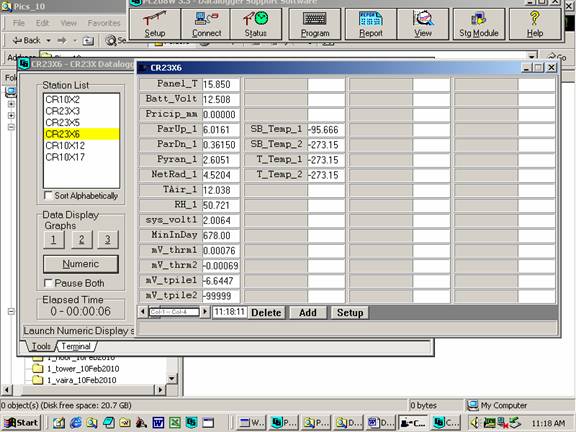Open the Program editor keyboard icon
The width and height of the screenshot is (576, 432).
(x=315, y=24)
